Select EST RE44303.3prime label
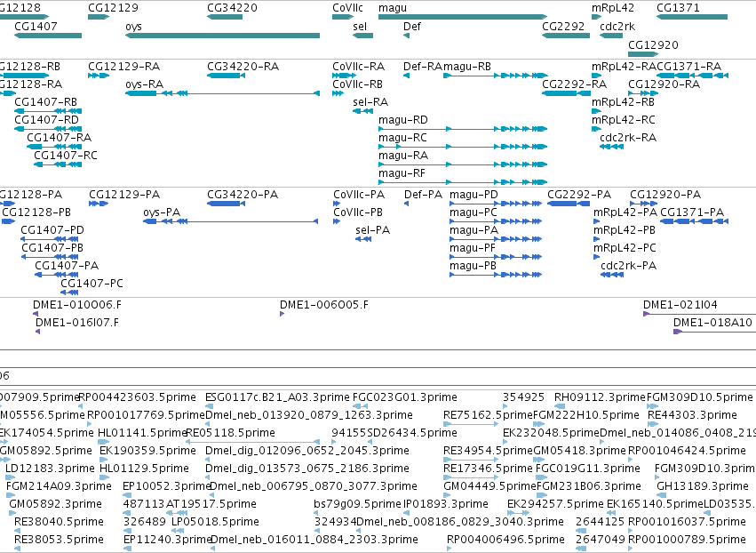The image size is (756, 553). (x=692, y=415)
